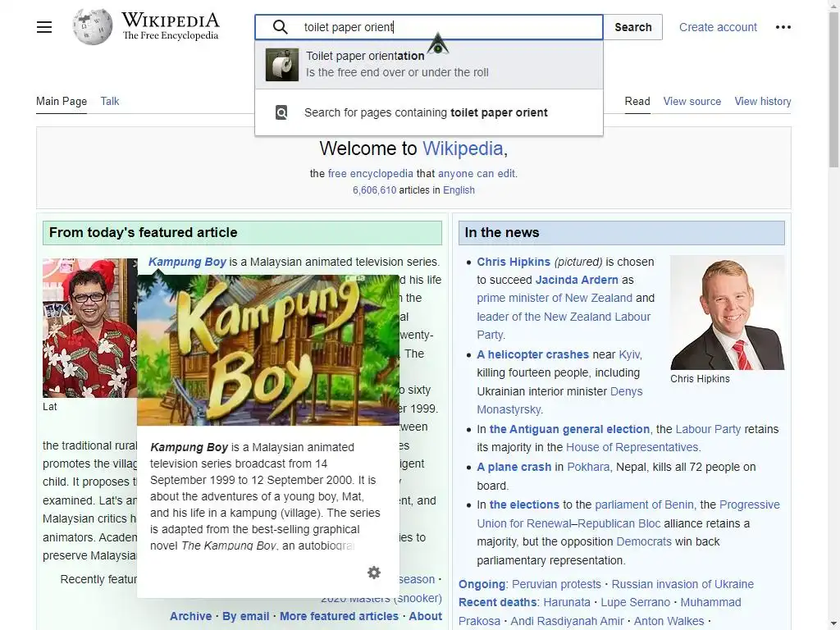Open More featured articles link

[339, 617]
